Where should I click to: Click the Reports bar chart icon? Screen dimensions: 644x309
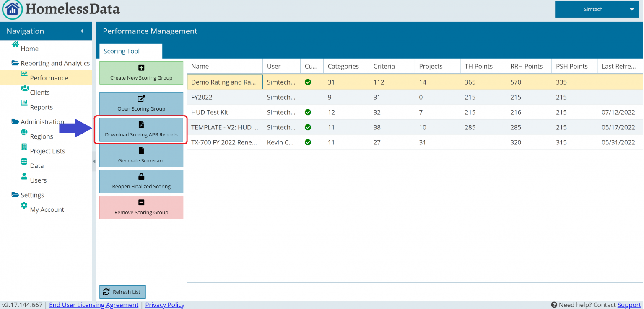(24, 103)
